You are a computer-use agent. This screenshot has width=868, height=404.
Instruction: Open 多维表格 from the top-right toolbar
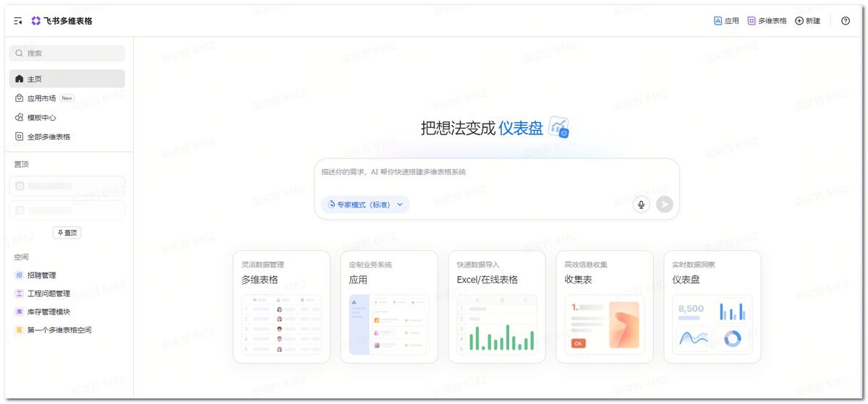click(767, 21)
